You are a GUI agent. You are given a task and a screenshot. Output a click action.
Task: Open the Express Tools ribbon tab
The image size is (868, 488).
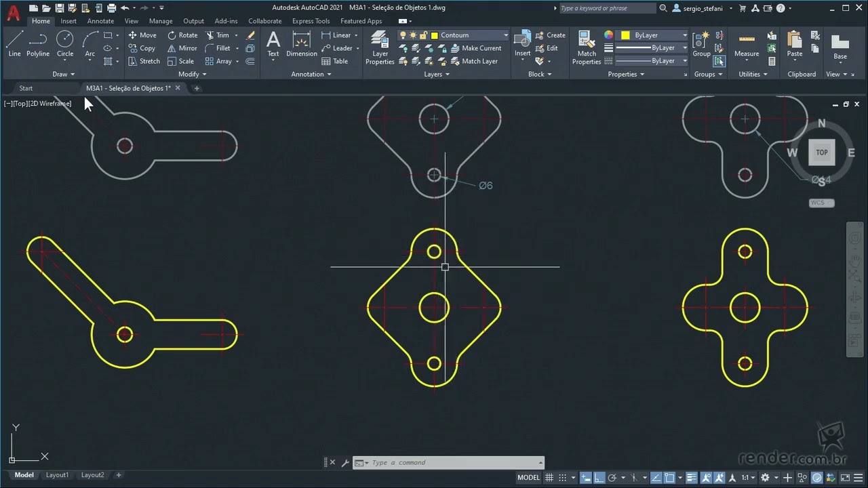click(x=311, y=21)
